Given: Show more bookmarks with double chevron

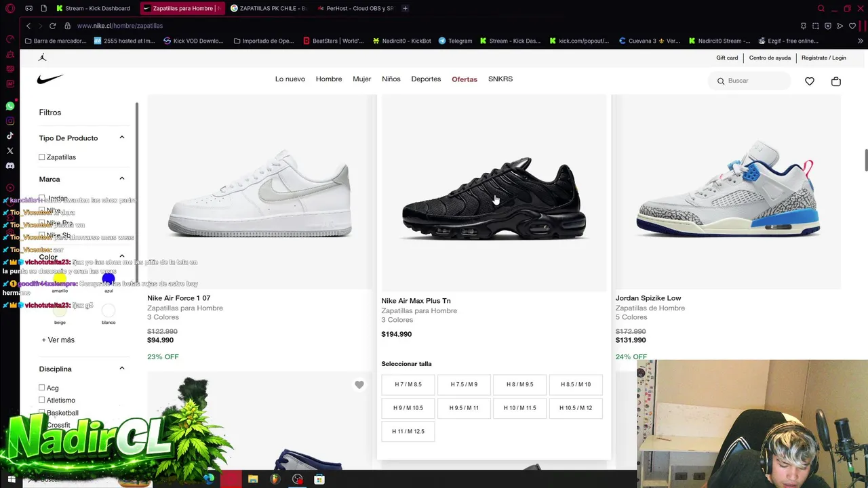Looking at the screenshot, I should (861, 41).
